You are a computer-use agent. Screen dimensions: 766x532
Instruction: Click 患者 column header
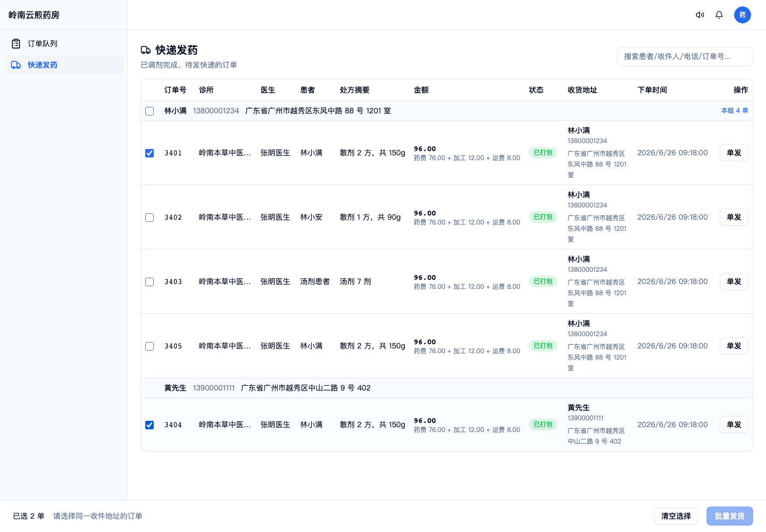click(x=307, y=90)
